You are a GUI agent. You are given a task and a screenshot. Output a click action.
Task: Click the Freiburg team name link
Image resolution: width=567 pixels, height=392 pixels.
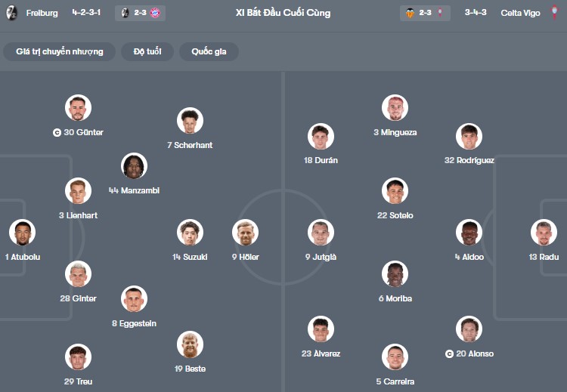click(x=42, y=13)
